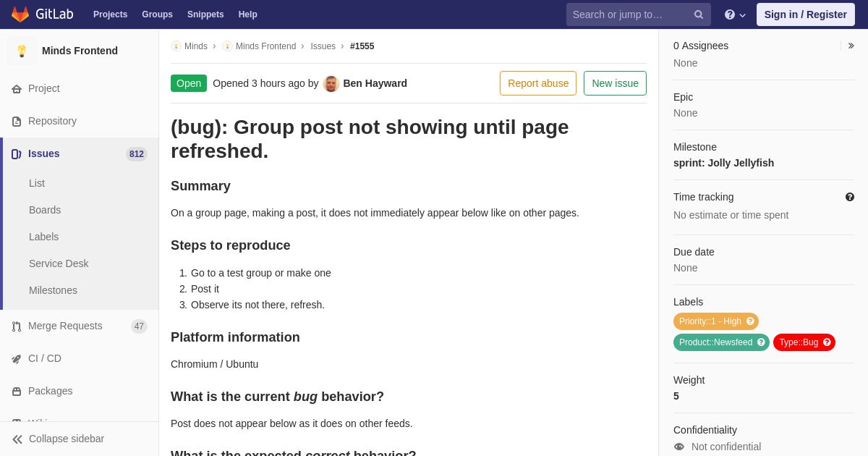Click the Packages icon in sidebar
The height and width of the screenshot is (456, 868).
click(x=17, y=392)
